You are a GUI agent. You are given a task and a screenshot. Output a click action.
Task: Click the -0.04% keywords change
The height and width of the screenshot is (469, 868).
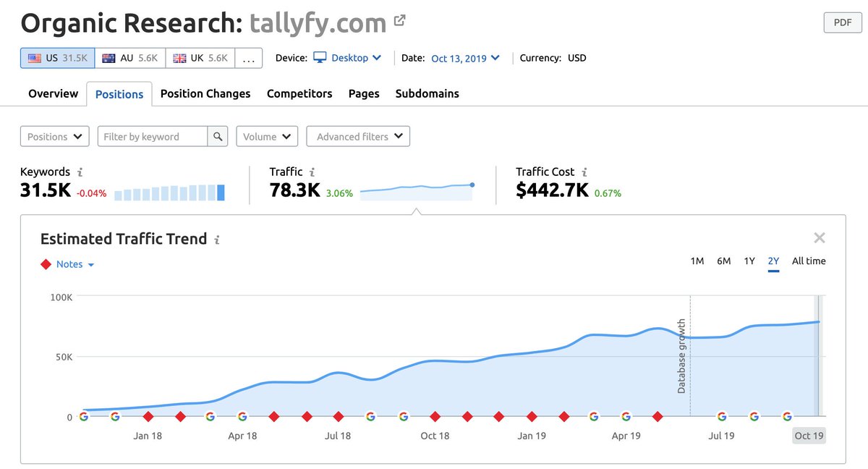[91, 193]
